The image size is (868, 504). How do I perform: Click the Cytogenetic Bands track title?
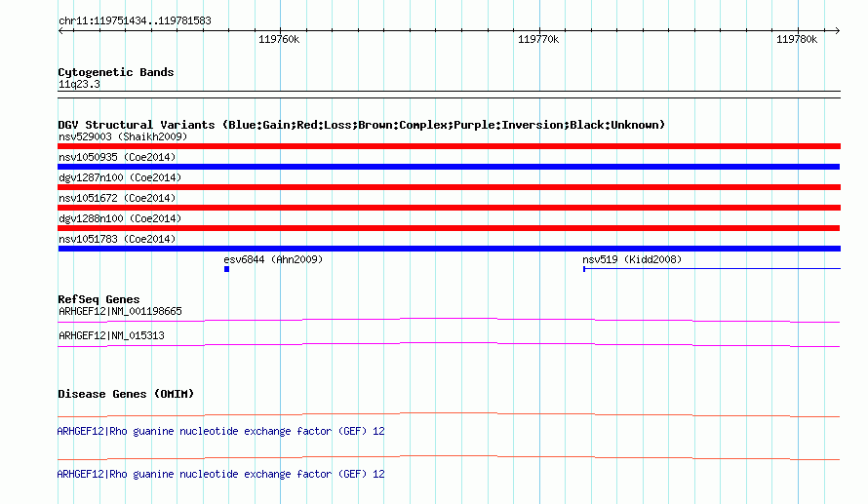pos(116,72)
